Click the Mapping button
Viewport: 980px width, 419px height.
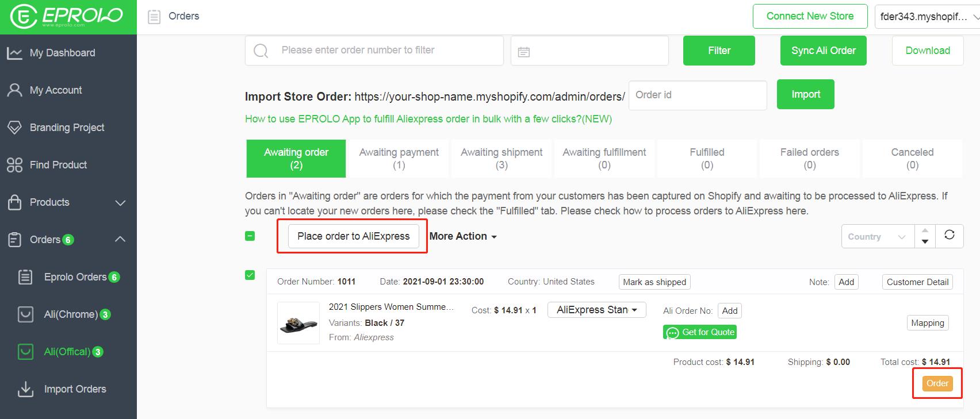pyautogui.click(x=928, y=323)
